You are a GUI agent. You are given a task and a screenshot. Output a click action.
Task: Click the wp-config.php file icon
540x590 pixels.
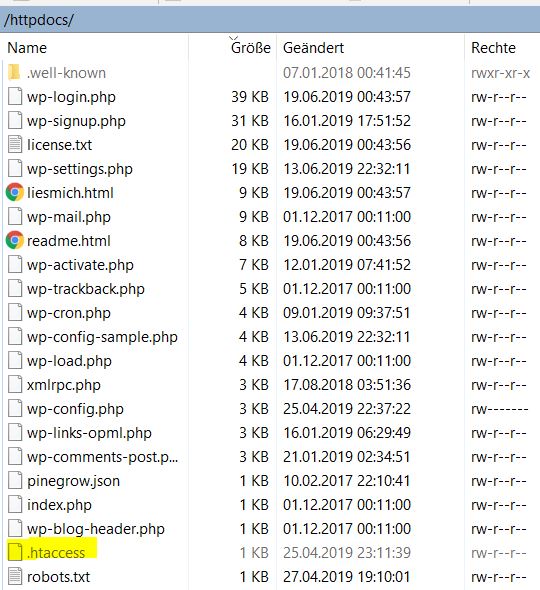tap(15, 409)
